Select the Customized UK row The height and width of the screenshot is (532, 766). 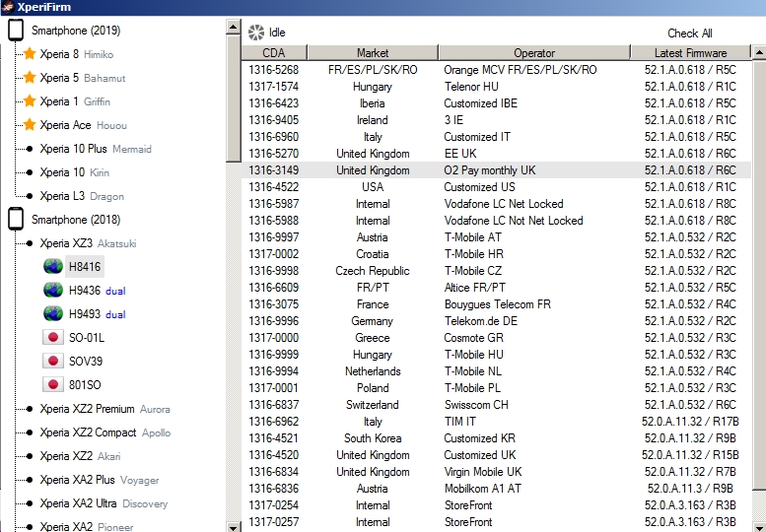496,454
